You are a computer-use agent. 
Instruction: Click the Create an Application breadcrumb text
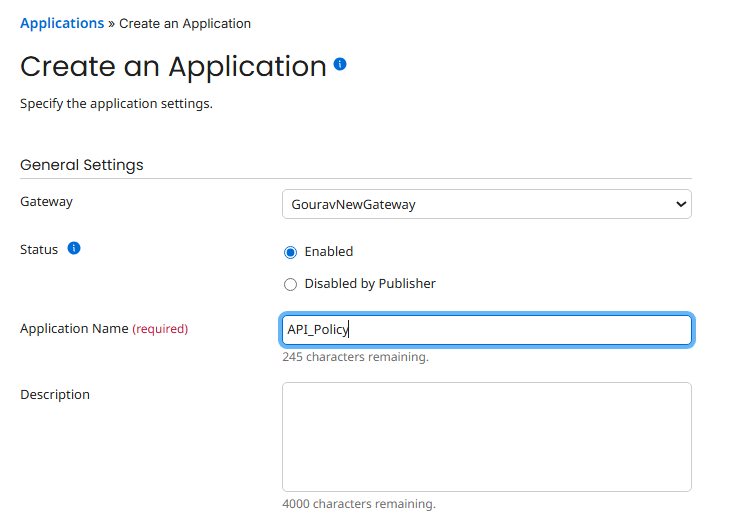[185, 23]
